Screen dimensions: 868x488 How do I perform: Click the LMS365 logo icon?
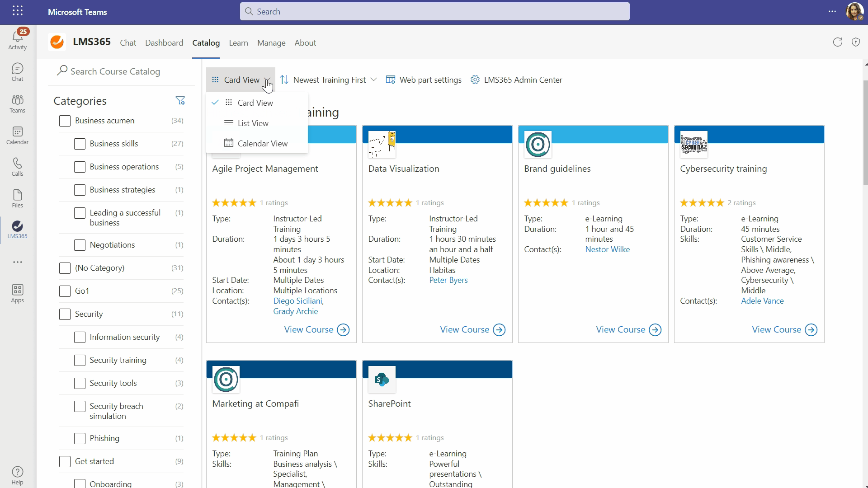(x=57, y=42)
